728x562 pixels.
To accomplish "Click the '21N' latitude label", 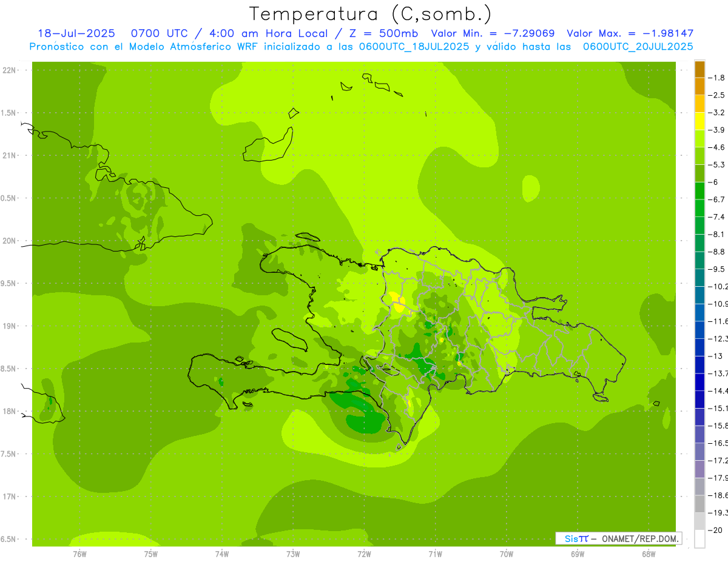I will tap(10, 156).
